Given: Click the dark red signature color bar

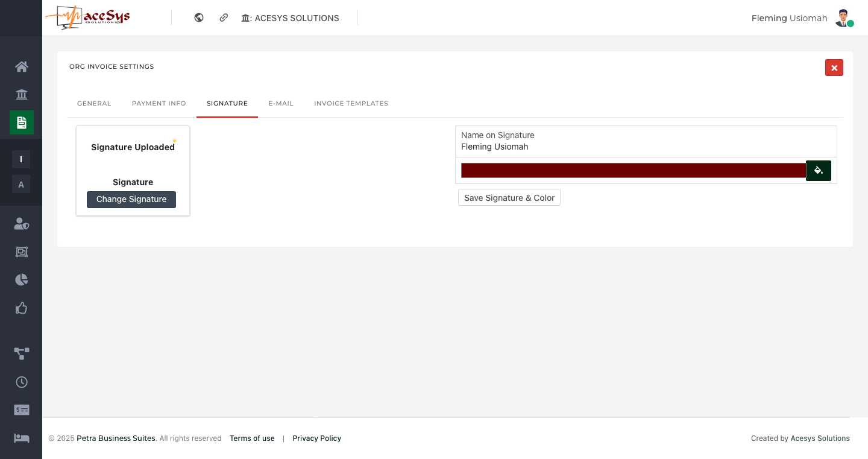Looking at the screenshot, I should 633,171.
